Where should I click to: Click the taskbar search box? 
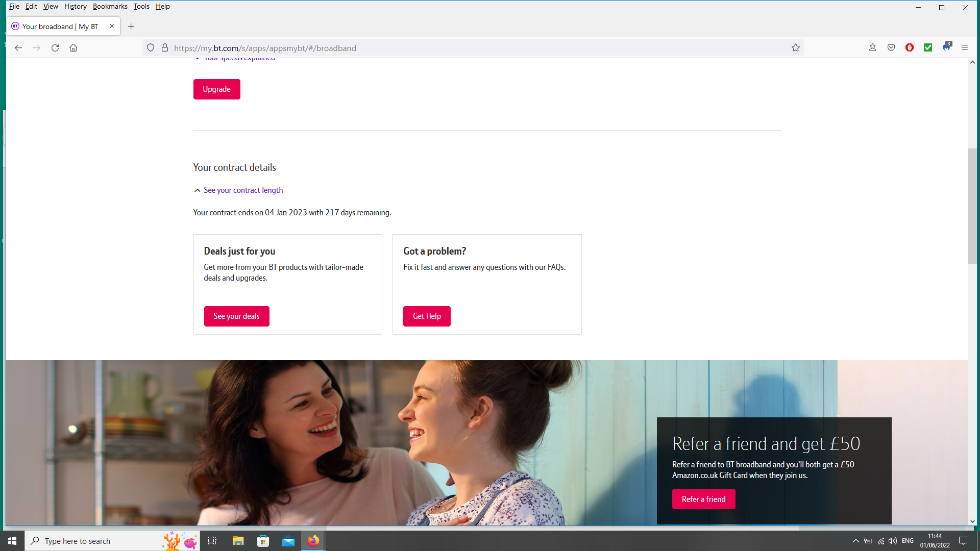(x=112, y=541)
